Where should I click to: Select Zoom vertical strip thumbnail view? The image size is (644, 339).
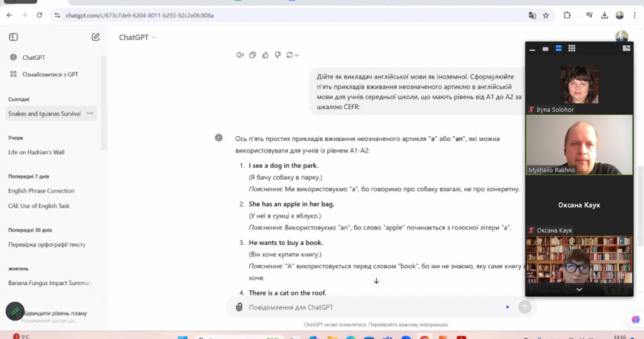(x=559, y=49)
